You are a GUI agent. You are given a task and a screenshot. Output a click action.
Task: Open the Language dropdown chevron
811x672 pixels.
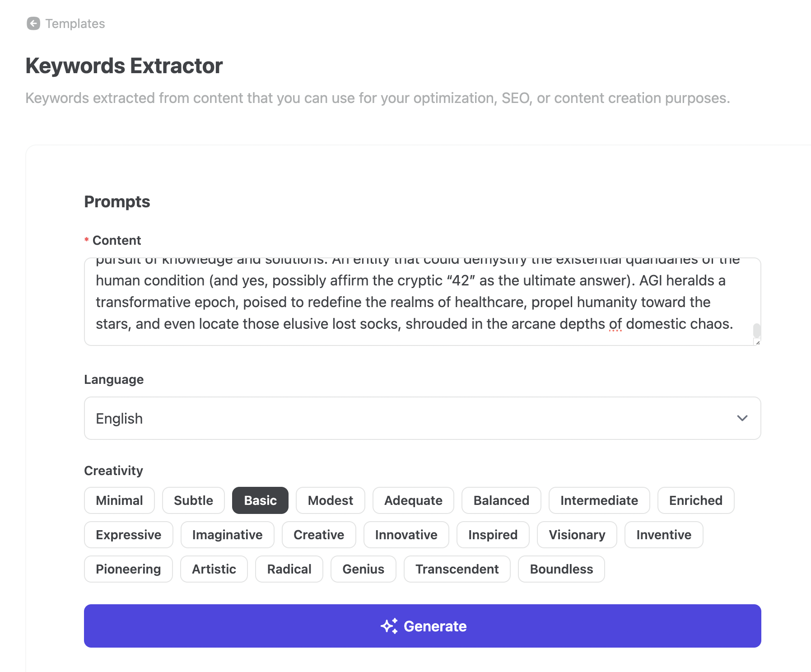[x=742, y=418]
